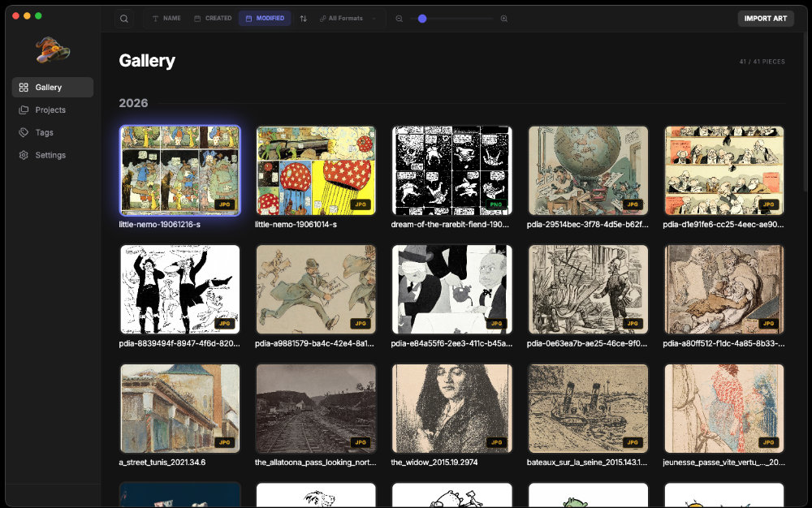Select pdia-e84a55f6 artwork thumbnail
This screenshot has width=812, height=508.
pyautogui.click(x=452, y=289)
